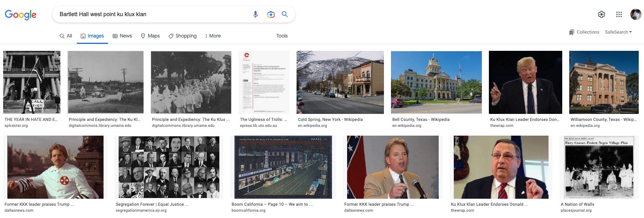Open search by image camera icon
Viewport: 644px width, 218px height.
pos(271,14)
